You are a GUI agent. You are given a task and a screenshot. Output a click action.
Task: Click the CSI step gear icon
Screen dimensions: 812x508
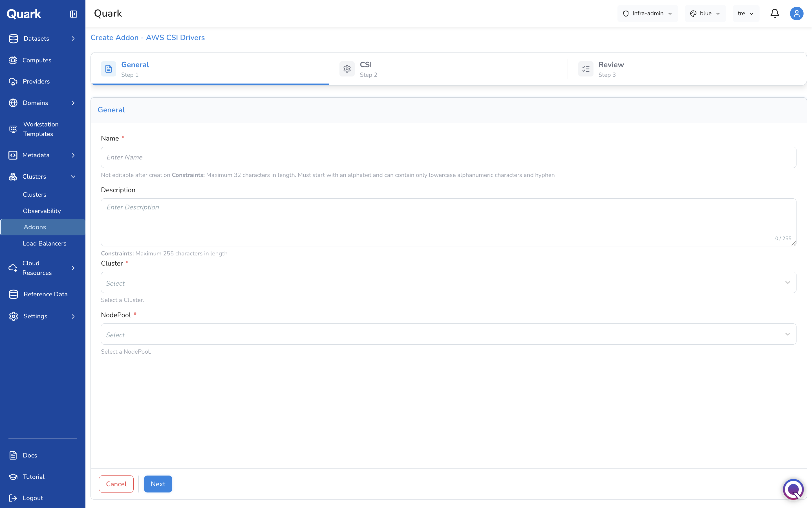pyautogui.click(x=347, y=69)
